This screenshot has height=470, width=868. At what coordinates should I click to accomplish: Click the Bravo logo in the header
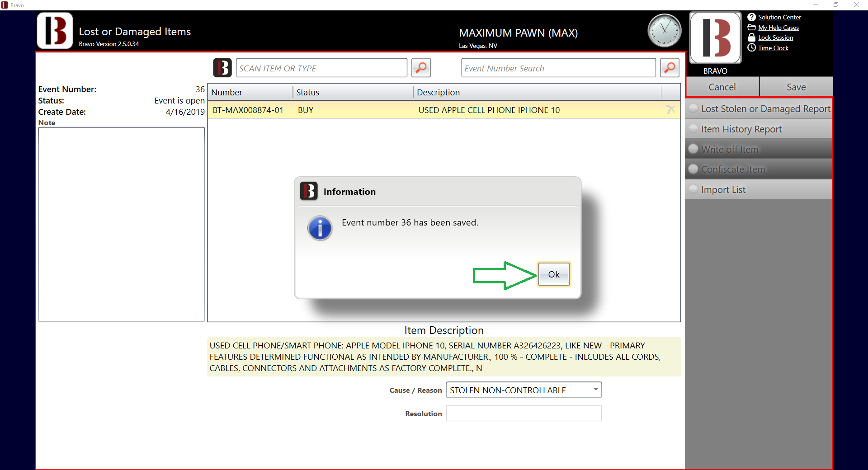click(55, 30)
